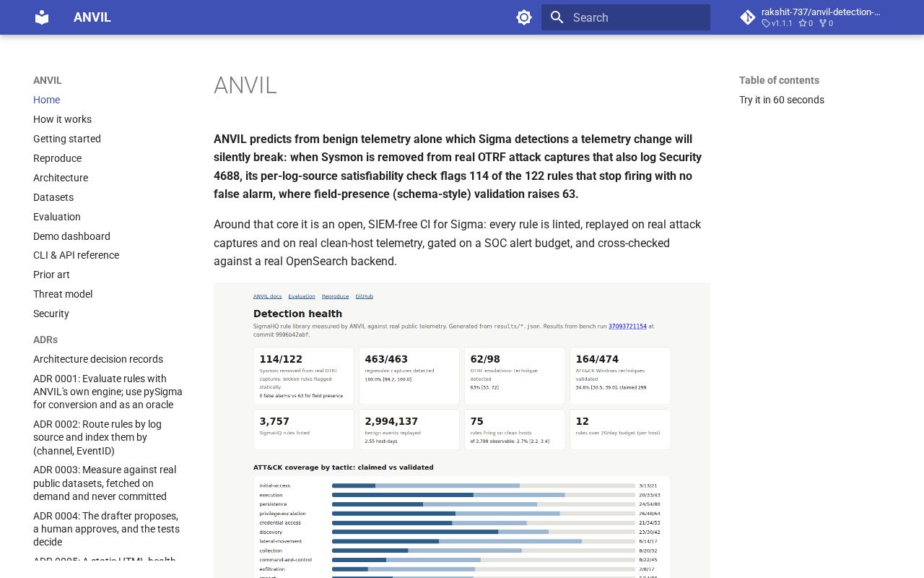Open the Architecture page

click(61, 178)
